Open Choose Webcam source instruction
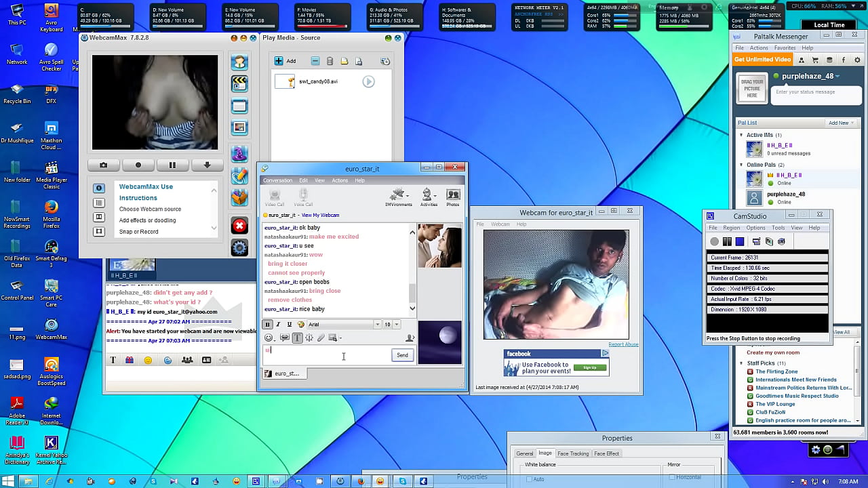This screenshot has width=868, height=488. pos(150,209)
